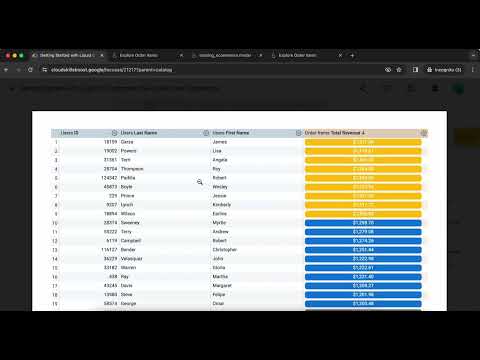This screenshot has width=480, height=360.
Task: Click first name James
Action: click(220, 142)
